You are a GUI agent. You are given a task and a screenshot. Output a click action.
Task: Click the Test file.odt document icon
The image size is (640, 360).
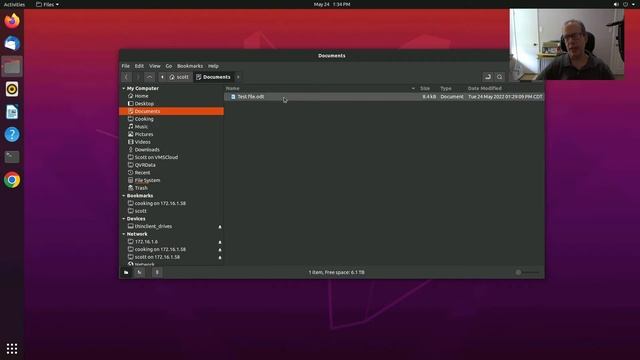(233, 97)
